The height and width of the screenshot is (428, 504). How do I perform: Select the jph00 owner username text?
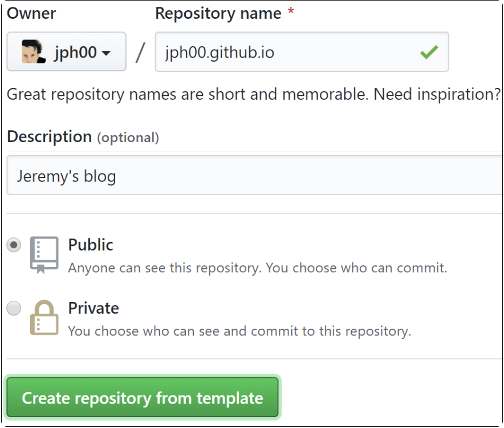[75, 53]
